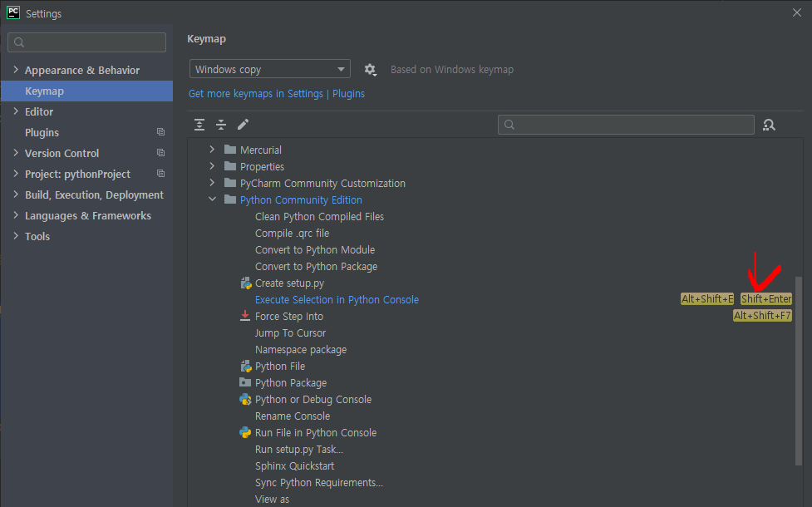This screenshot has width=812, height=507.
Task: Close the Settings dialog window
Action: (x=797, y=12)
